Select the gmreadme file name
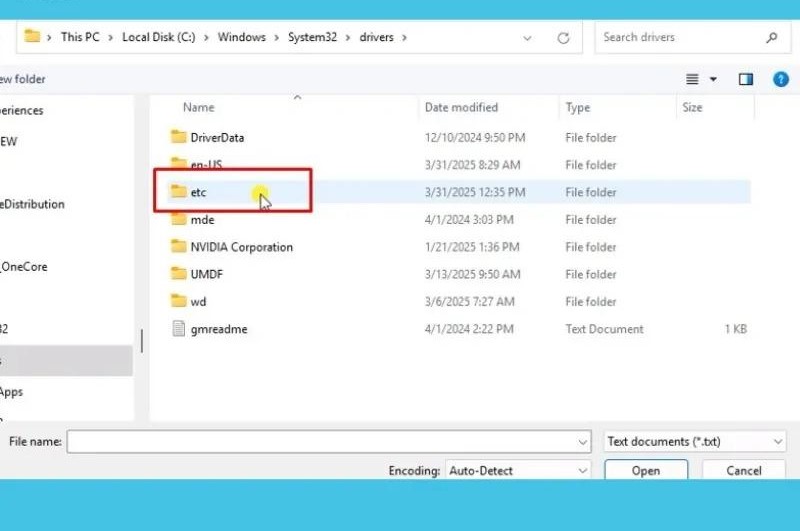The width and height of the screenshot is (800, 531). 219,329
